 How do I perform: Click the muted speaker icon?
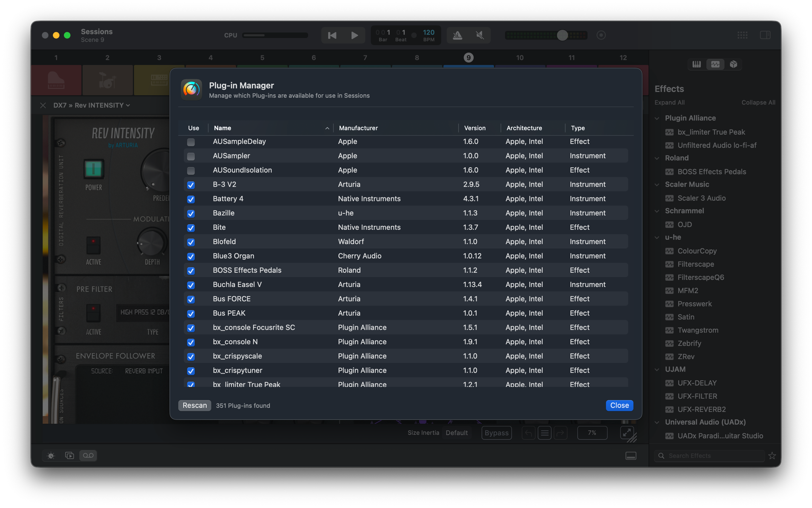click(480, 35)
